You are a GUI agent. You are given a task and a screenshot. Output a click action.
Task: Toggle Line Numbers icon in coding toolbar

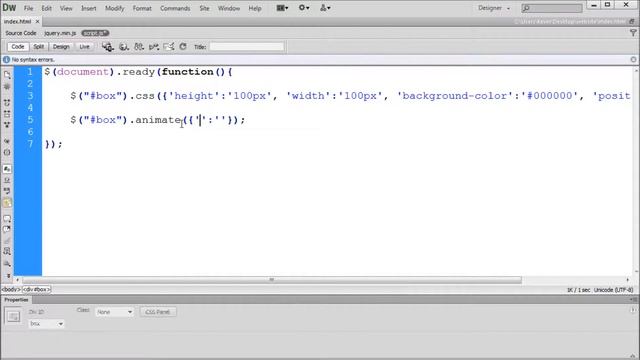tap(7, 169)
